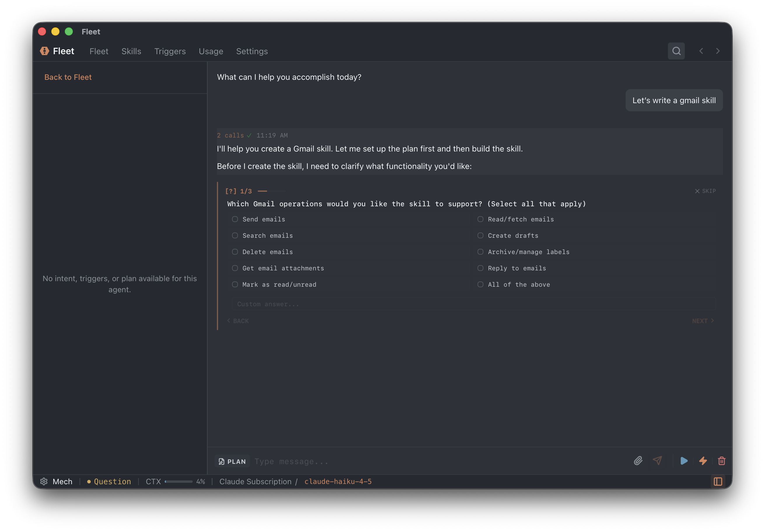Select the Create drafts checkbox
Viewport: 765px width, 532px height.
(x=480, y=235)
